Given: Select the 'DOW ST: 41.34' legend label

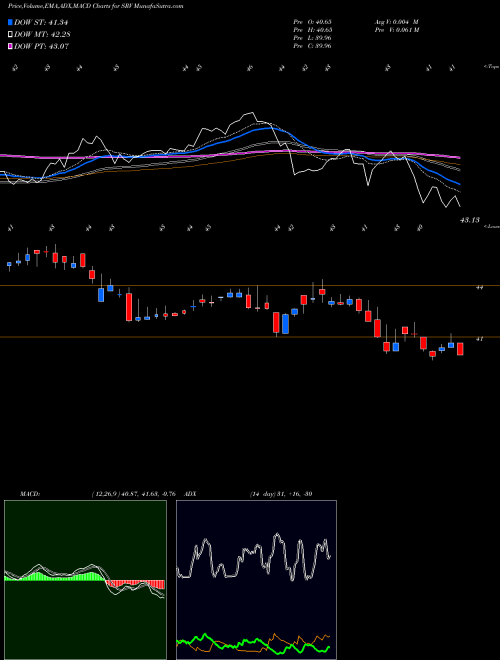Looking at the screenshot, I should tap(41, 23).
